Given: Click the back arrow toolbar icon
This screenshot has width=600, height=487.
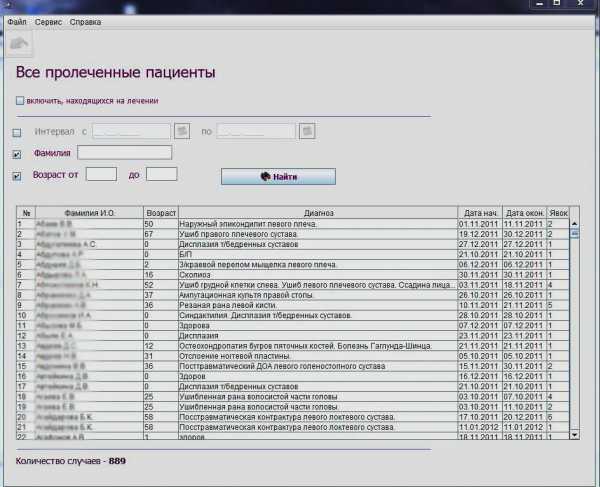Looking at the screenshot, I should pyautogui.click(x=18, y=43).
